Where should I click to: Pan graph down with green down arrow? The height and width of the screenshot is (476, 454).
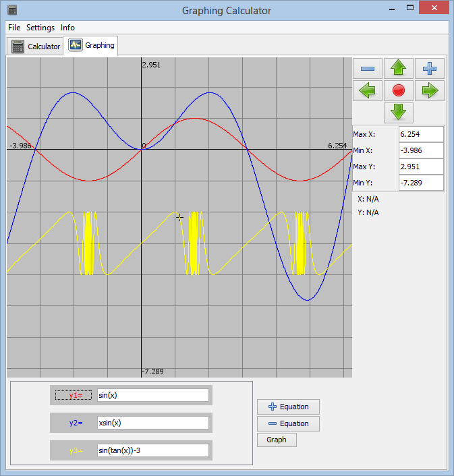399,112
